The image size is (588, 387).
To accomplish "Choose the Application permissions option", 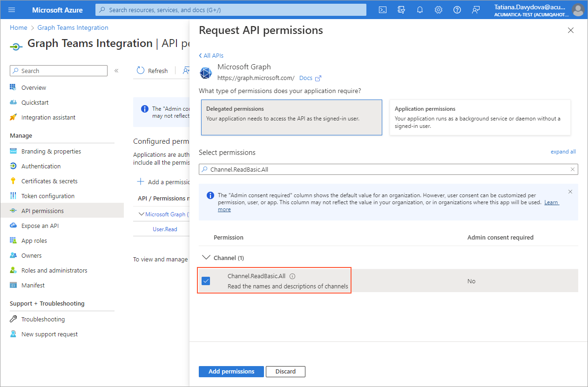I will coord(480,117).
